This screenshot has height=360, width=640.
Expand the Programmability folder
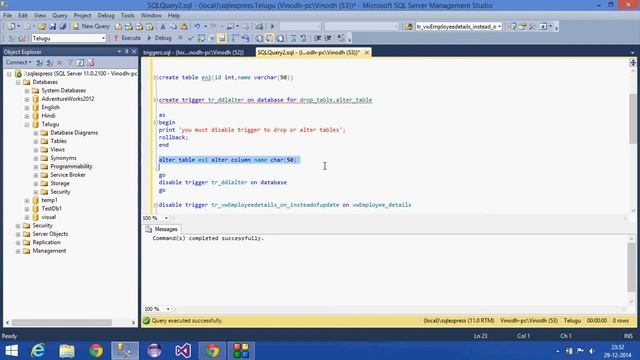coord(36,167)
